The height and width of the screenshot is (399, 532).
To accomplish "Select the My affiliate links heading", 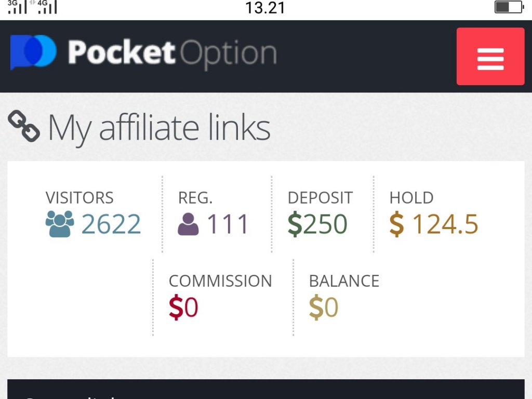I will click(x=159, y=127).
